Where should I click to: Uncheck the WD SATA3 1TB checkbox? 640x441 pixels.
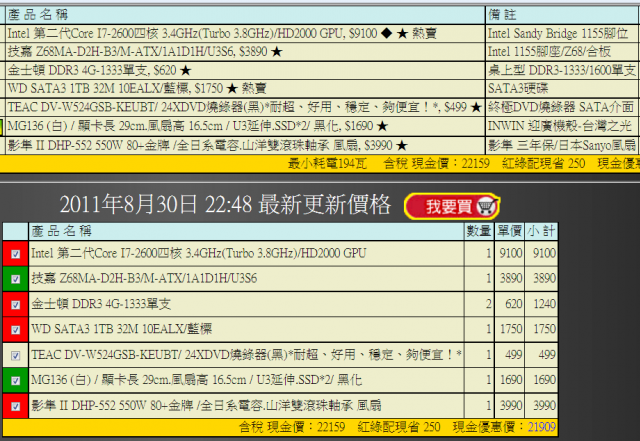[x=16, y=330]
